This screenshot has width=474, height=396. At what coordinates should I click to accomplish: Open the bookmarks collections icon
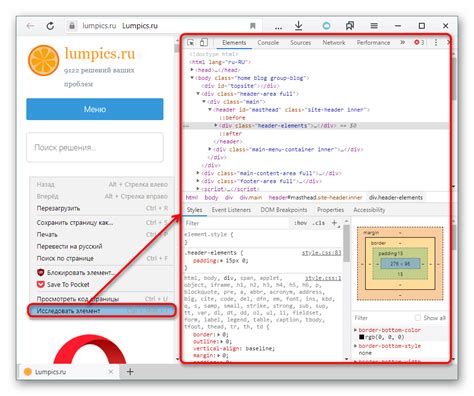pos(350,26)
